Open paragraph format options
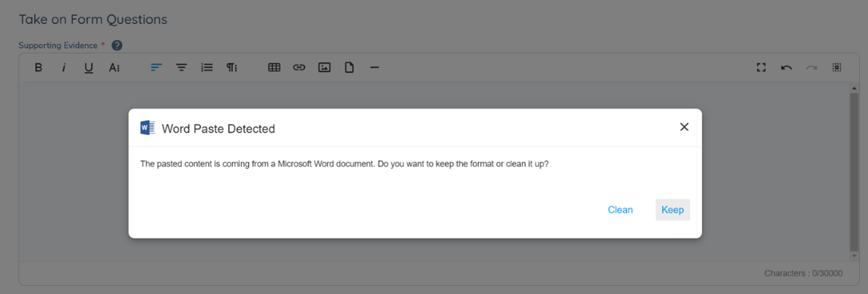868x294 pixels. point(232,67)
